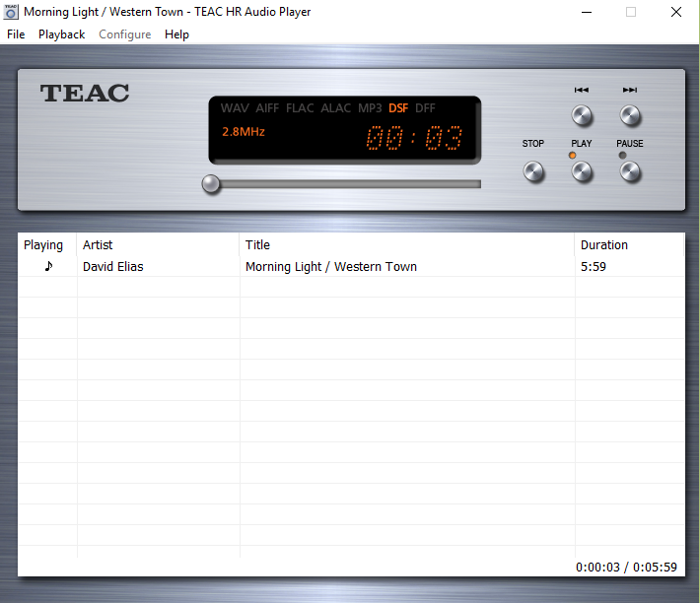Close the TEAC HR Audio Player window
This screenshot has height=603, width=700.
tap(676, 12)
